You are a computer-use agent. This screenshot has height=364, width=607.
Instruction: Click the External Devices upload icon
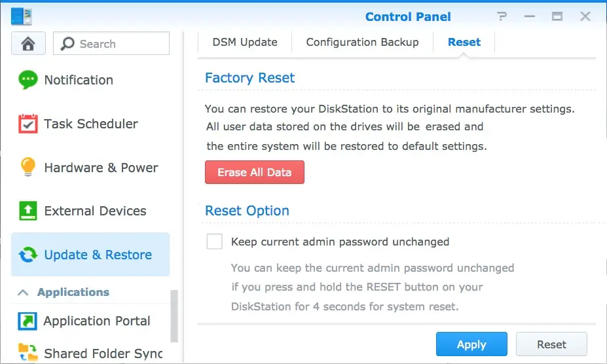pos(28,211)
